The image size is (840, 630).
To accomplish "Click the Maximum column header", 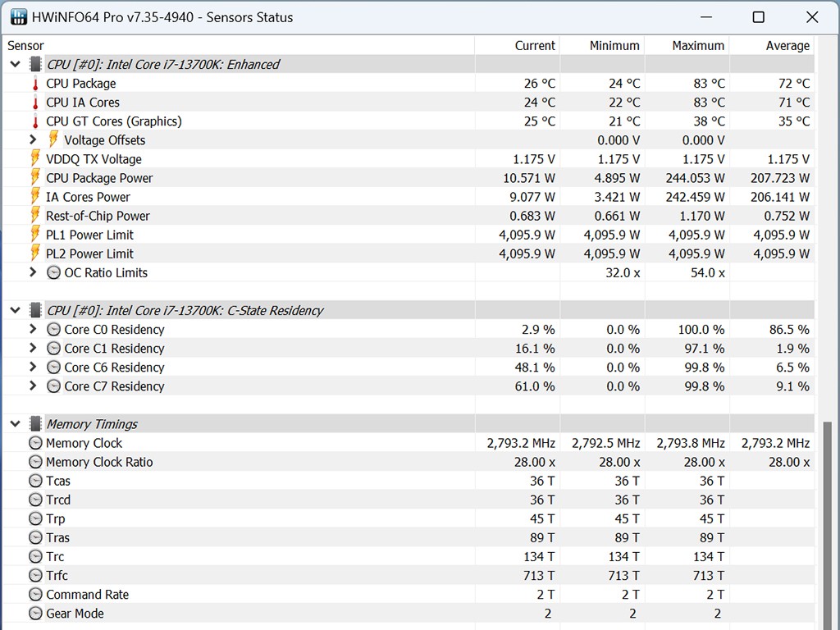I will click(x=697, y=46).
